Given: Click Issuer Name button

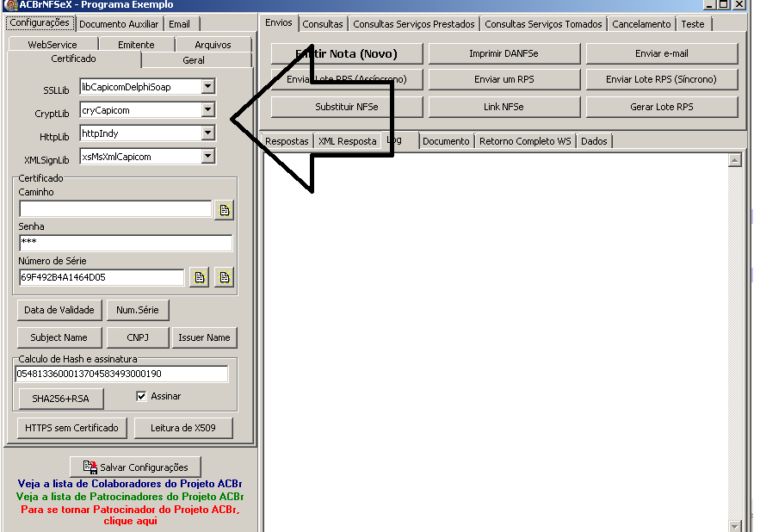Looking at the screenshot, I should click(204, 337).
